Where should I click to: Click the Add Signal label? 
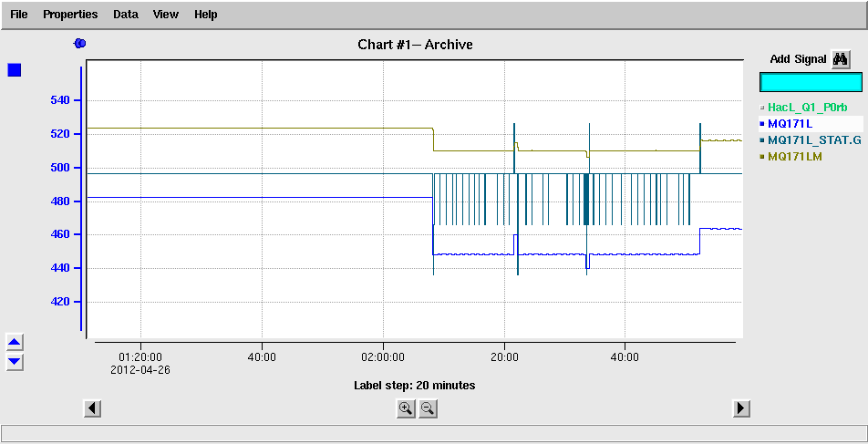coord(798,59)
